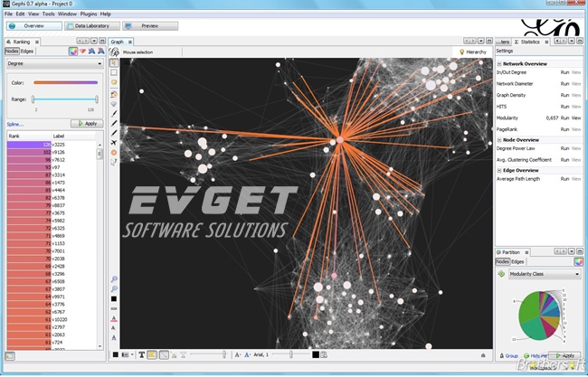Viewport: 588px width, 377px height.
Task: Open the Modularity Class dropdown
Action: (x=545, y=274)
